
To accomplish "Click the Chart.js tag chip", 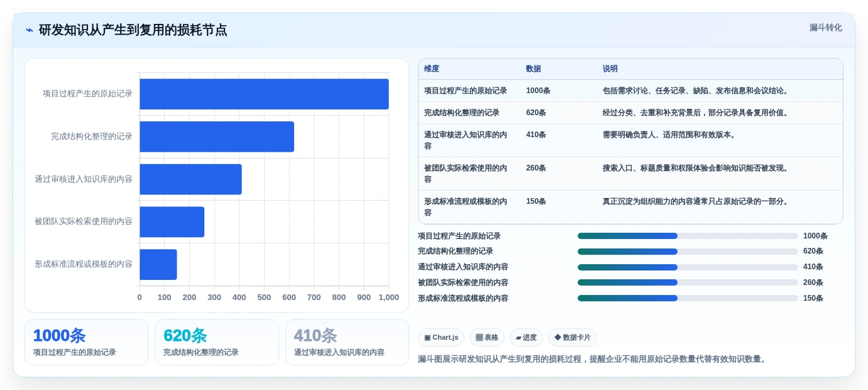I will click(x=441, y=338).
